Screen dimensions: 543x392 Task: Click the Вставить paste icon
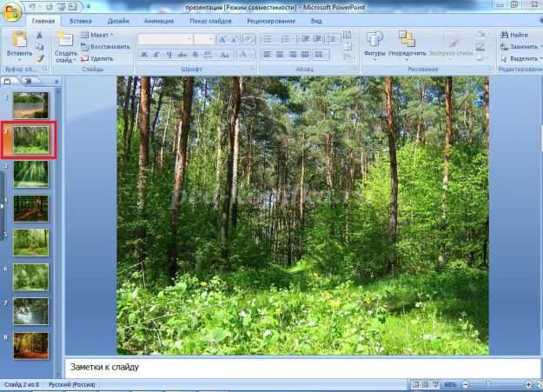[x=18, y=40]
